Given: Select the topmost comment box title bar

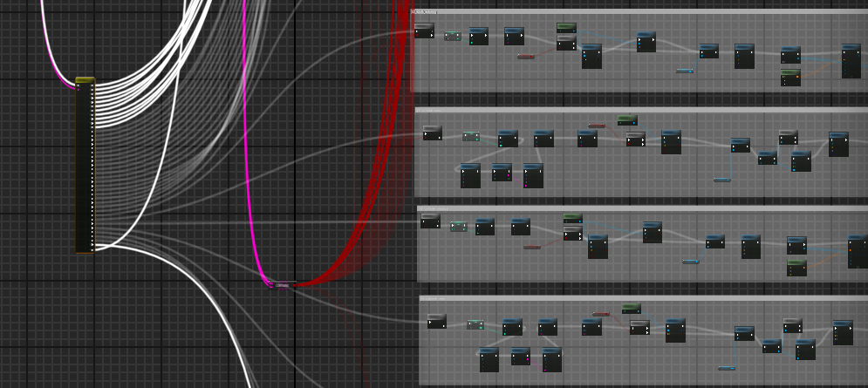Looking at the screenshot, I should (x=639, y=11).
